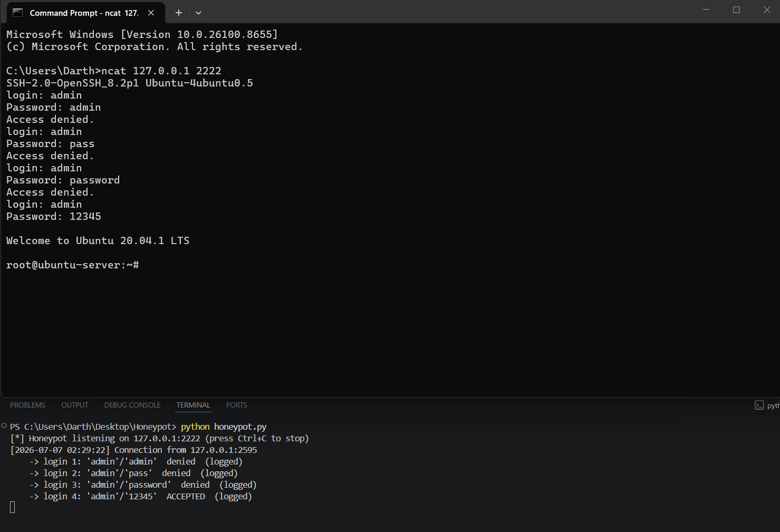Click the 'python honeypot.py' command in terminal
The height and width of the screenshot is (532, 780).
click(224, 427)
